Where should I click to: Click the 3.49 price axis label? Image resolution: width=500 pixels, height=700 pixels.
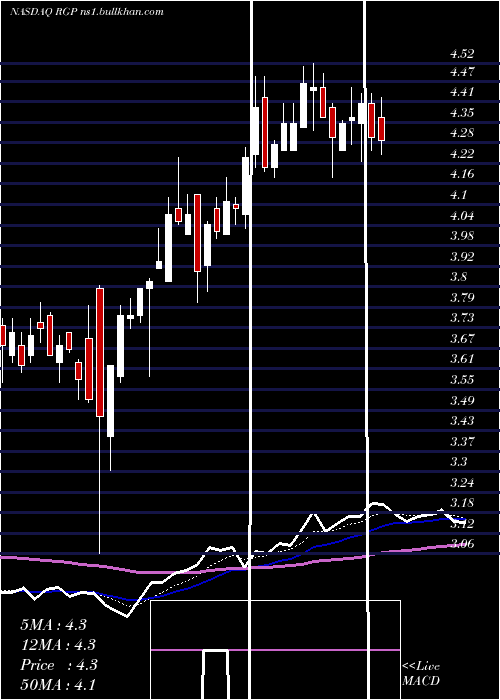pos(462,400)
